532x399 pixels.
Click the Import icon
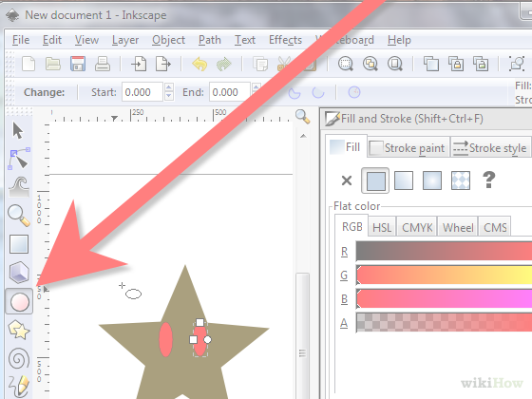(x=139, y=64)
